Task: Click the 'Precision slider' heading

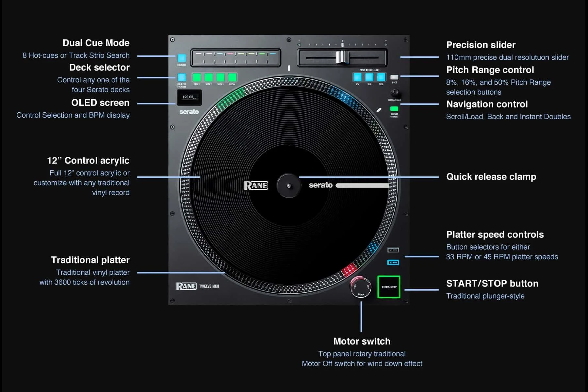Action: pyautogui.click(x=481, y=45)
